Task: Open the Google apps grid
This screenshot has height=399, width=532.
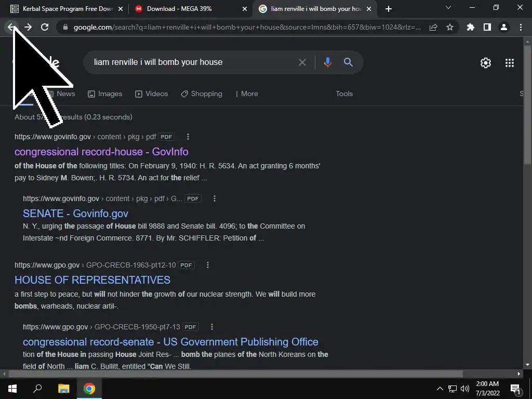Action: (510, 63)
